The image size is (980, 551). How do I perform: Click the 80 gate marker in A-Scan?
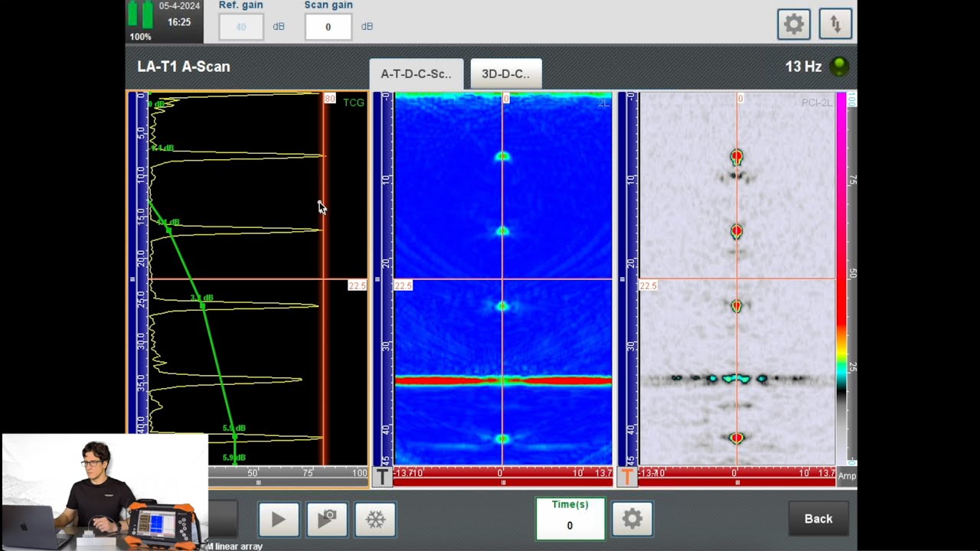(x=329, y=99)
